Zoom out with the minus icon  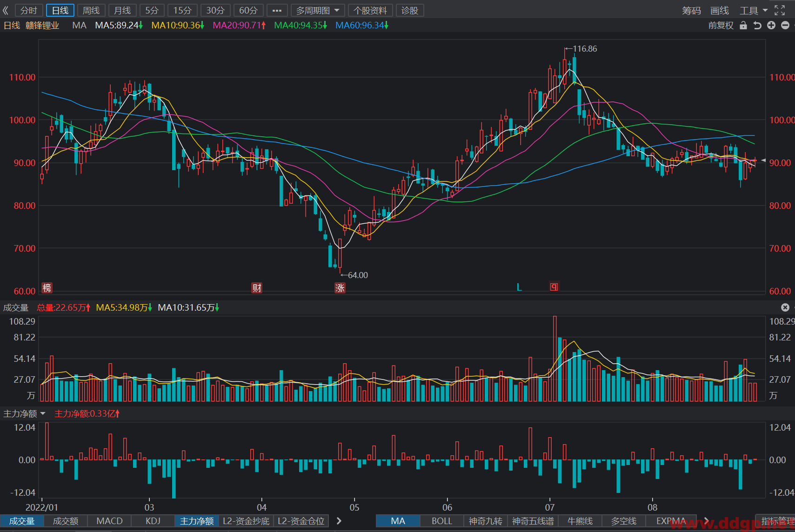pos(785,25)
